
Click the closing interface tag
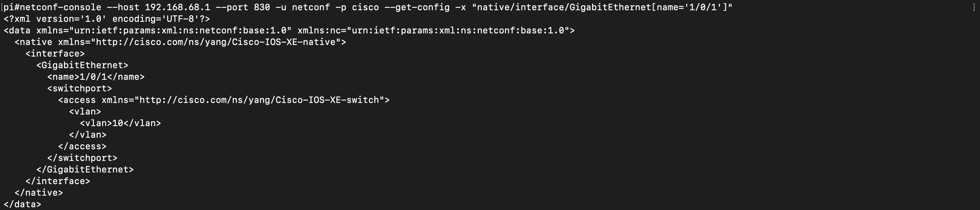click(x=58, y=181)
